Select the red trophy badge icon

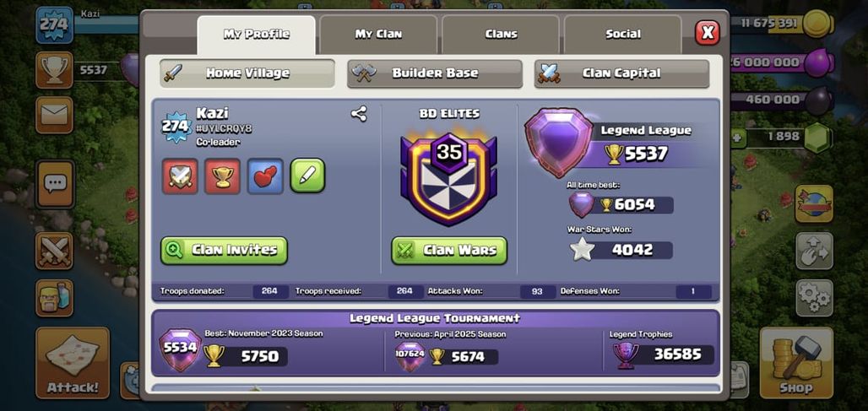tap(223, 176)
